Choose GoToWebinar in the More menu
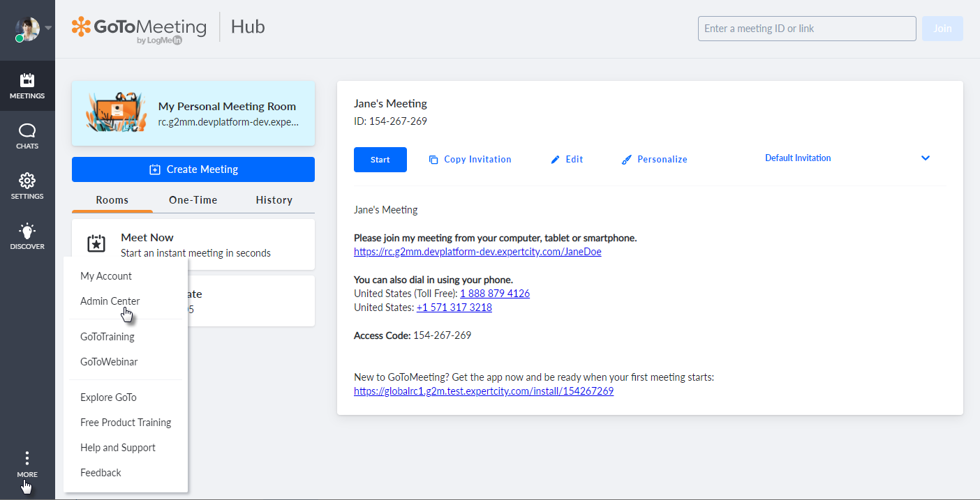The height and width of the screenshot is (500, 980). pyautogui.click(x=109, y=362)
